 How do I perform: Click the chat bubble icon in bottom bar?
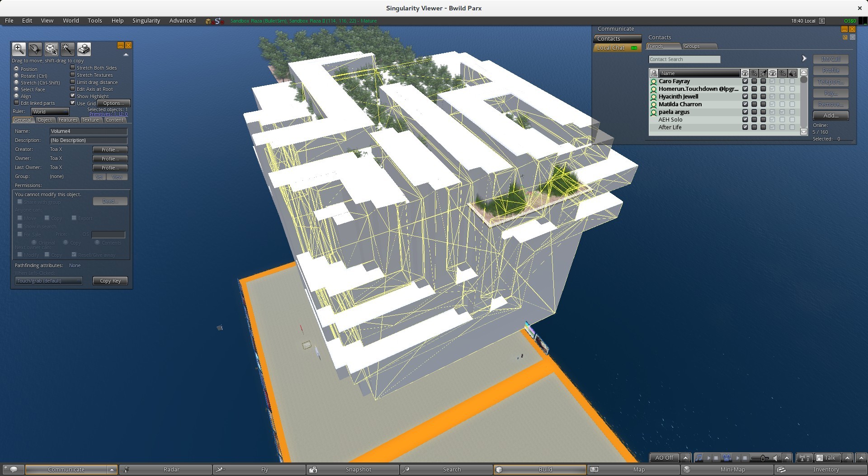[13, 470]
